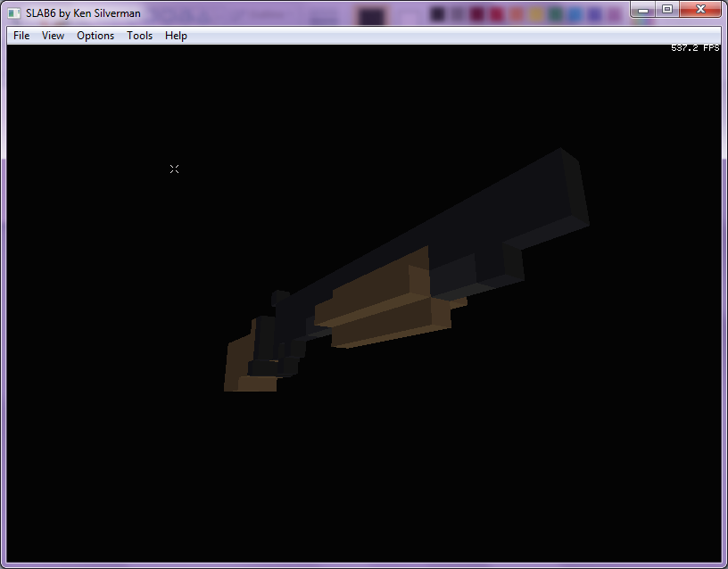This screenshot has width=728, height=569.
Task: Maximize the SLAB6 window
Action: [667, 9]
